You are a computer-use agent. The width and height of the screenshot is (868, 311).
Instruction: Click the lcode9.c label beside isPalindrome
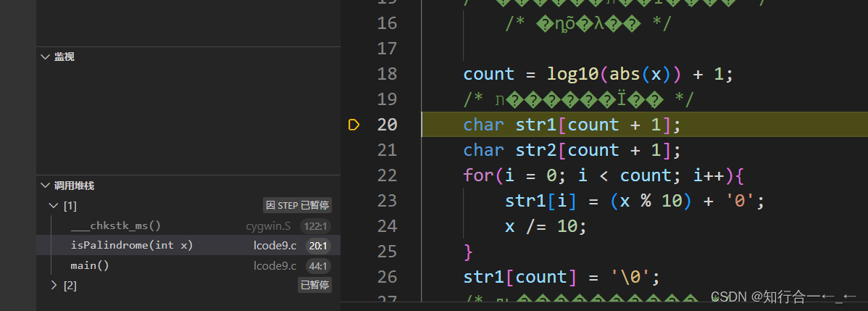(275, 246)
